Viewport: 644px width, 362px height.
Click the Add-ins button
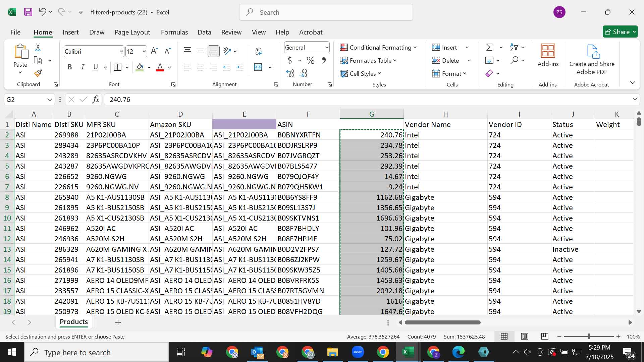[548, 56]
